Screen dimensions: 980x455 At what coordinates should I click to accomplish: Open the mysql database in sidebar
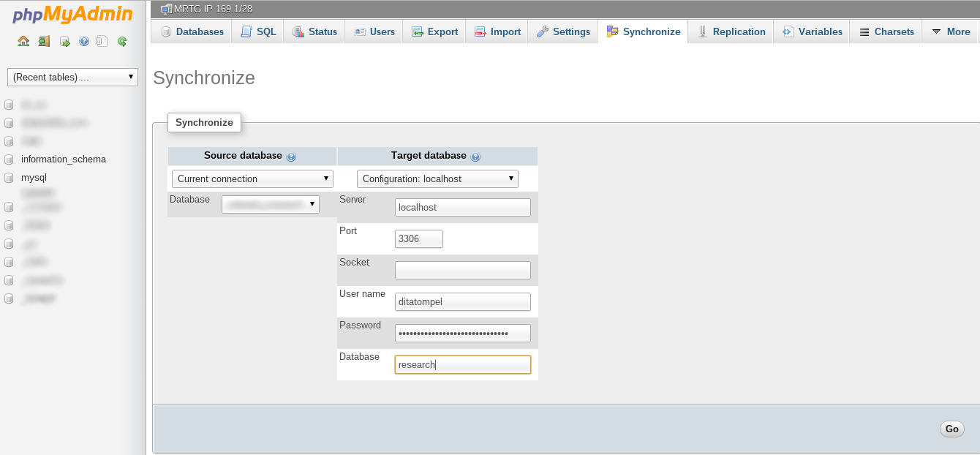(x=34, y=177)
